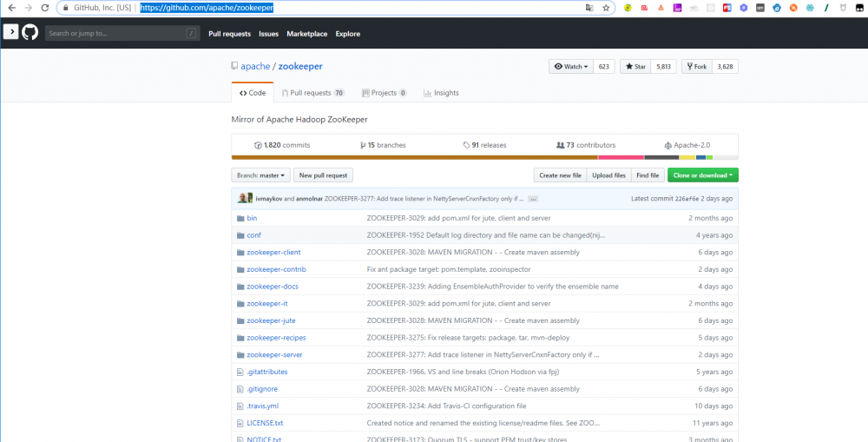This screenshot has width=868, height=442.
Task: Open the latest commit hash 226af6e
Action: click(x=686, y=198)
